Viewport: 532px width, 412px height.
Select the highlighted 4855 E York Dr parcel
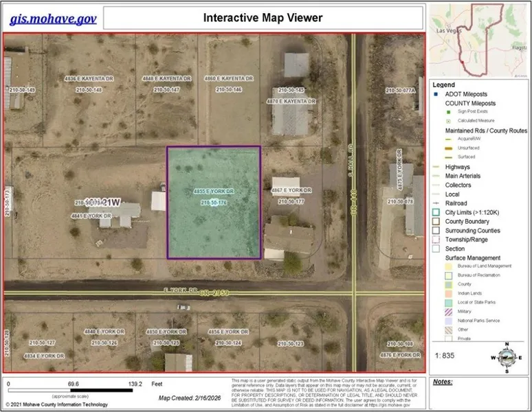click(214, 203)
